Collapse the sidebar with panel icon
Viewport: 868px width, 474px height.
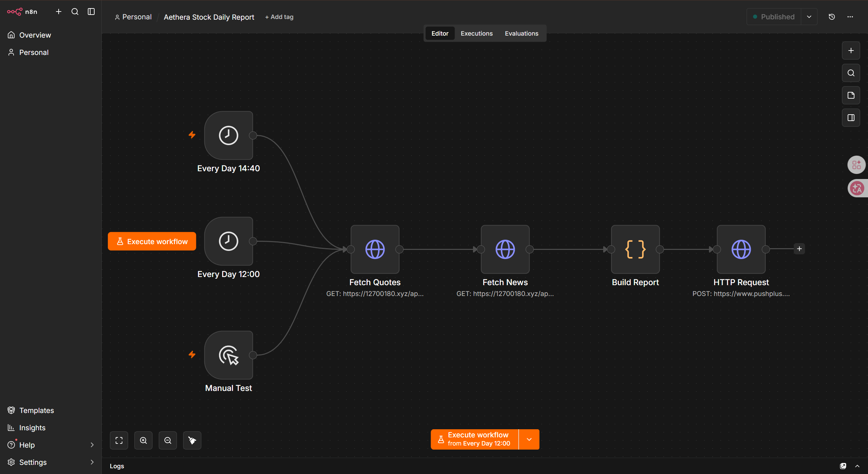91,12
